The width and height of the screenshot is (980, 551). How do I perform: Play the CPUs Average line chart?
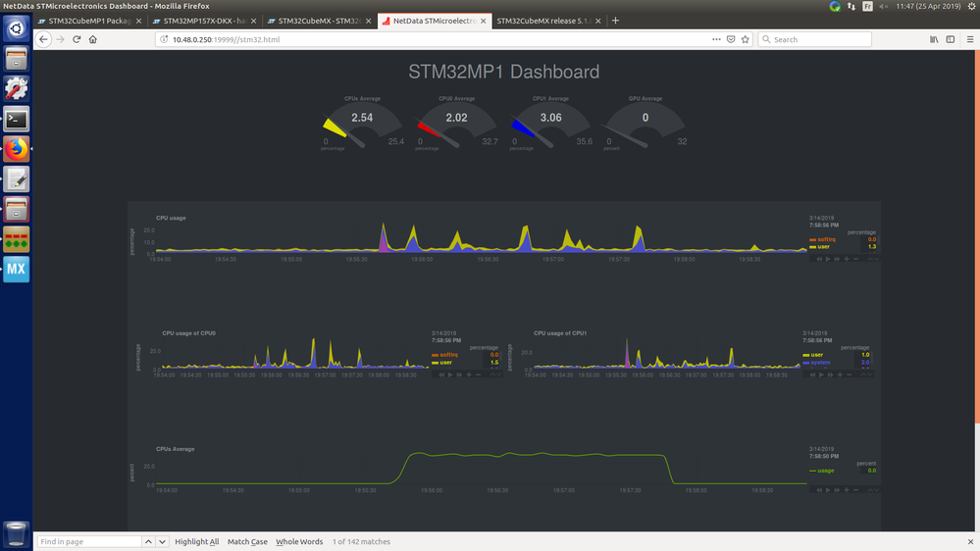pyautogui.click(x=828, y=490)
